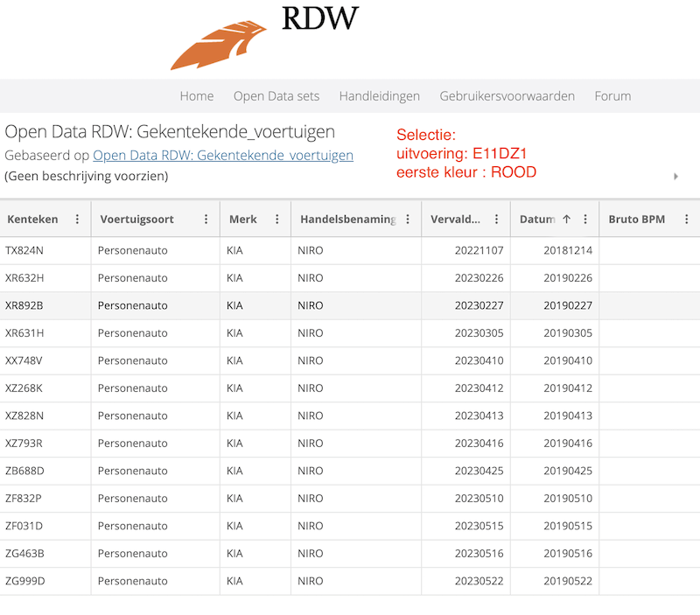The image size is (700, 615).
Task: Click KIA in the XZ793R row
Action: 234,444
